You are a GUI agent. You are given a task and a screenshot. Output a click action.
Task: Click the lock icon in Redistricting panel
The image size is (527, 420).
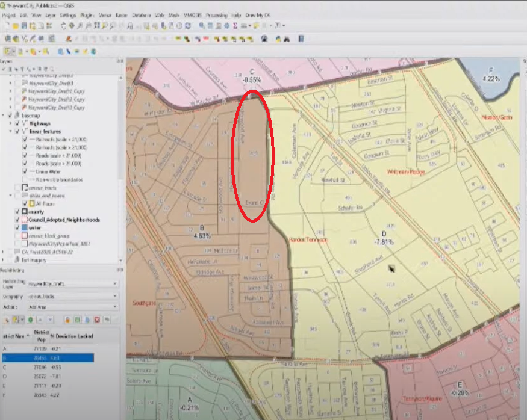pos(69,320)
